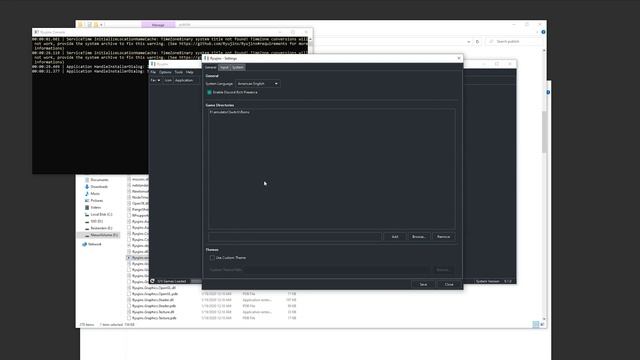Click folder icon in Explorer title bar
The width and height of the screenshot is (640, 360).
[80, 25]
